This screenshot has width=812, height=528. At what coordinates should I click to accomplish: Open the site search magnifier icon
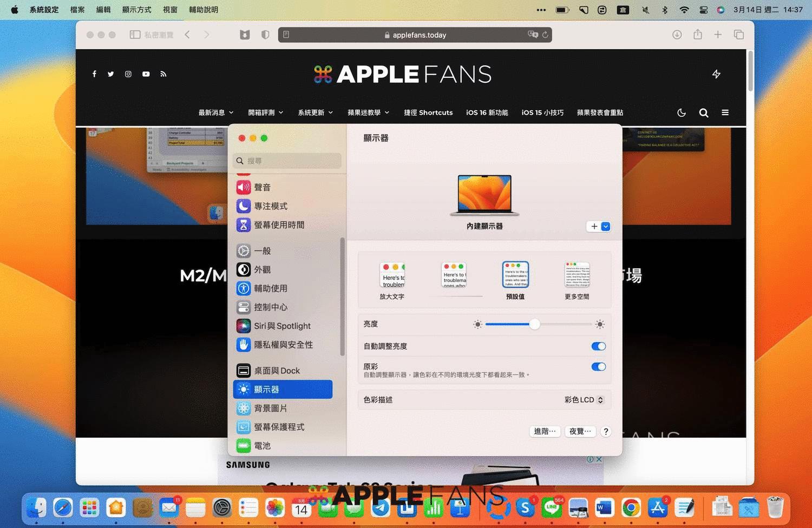tap(703, 113)
